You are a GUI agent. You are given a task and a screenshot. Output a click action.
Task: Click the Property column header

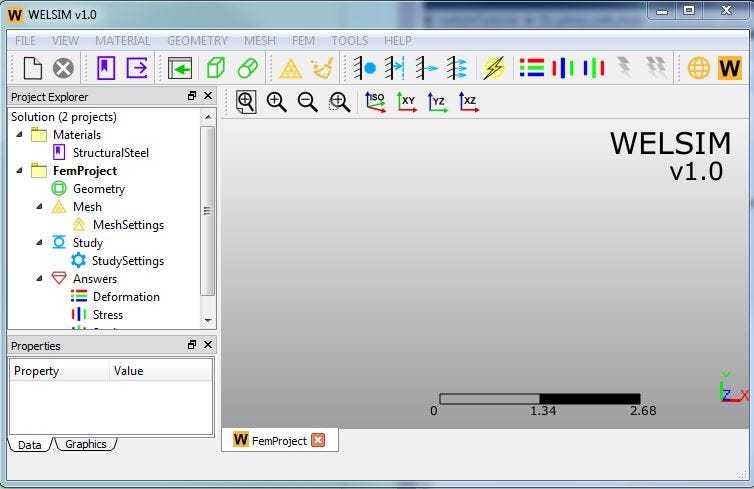[60, 371]
